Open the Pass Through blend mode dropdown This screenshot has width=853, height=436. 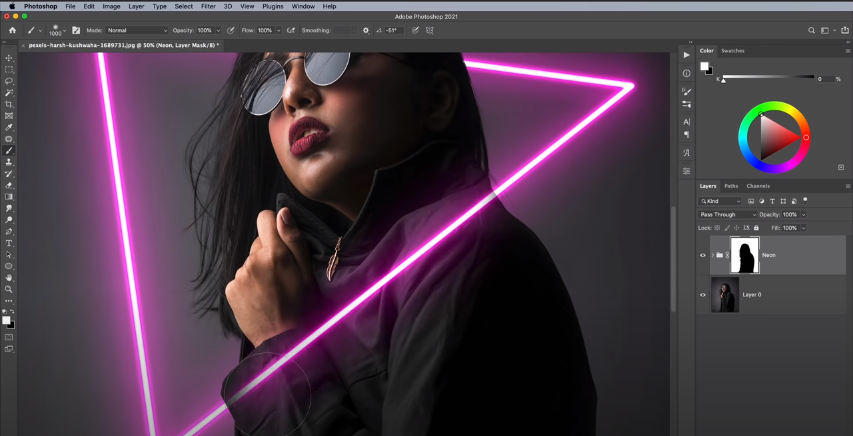coord(726,214)
